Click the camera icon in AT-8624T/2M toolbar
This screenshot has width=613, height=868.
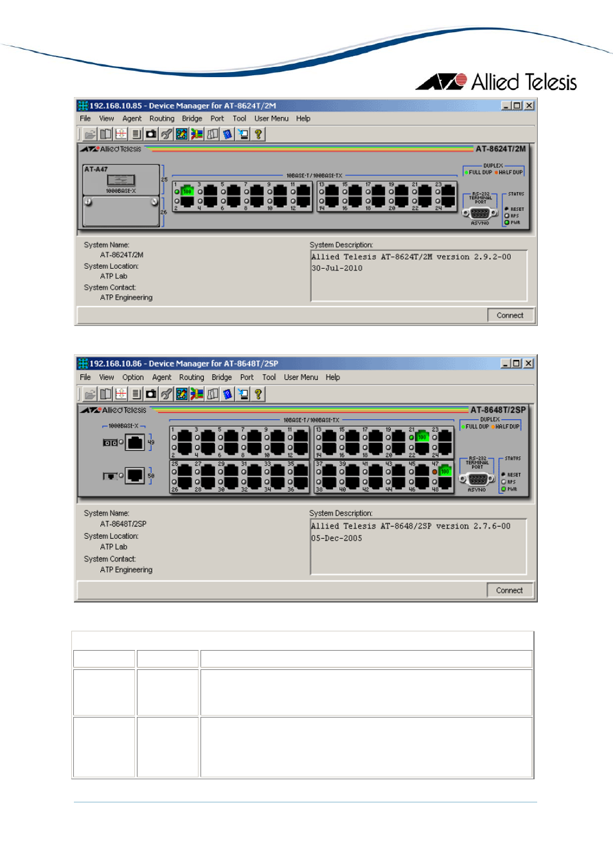click(151, 134)
